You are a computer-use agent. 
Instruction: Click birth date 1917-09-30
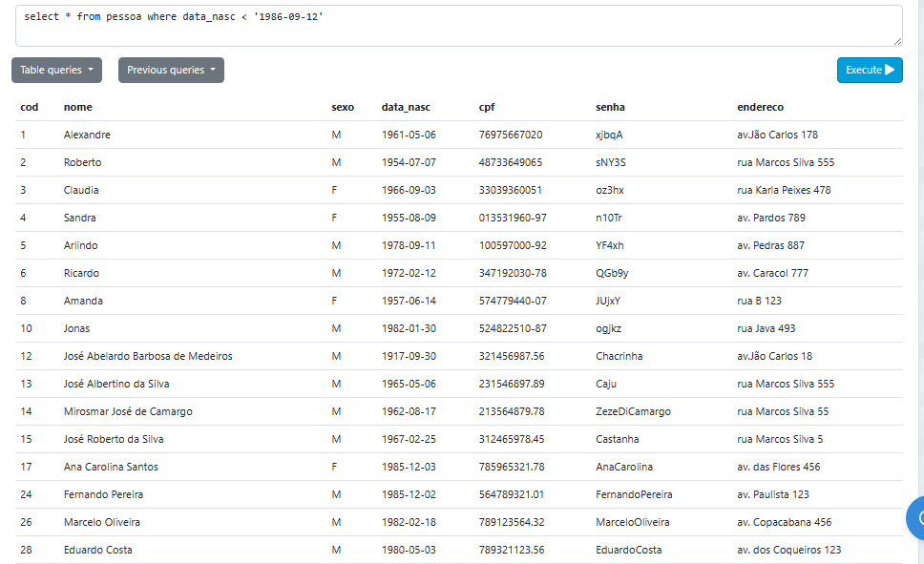click(409, 357)
